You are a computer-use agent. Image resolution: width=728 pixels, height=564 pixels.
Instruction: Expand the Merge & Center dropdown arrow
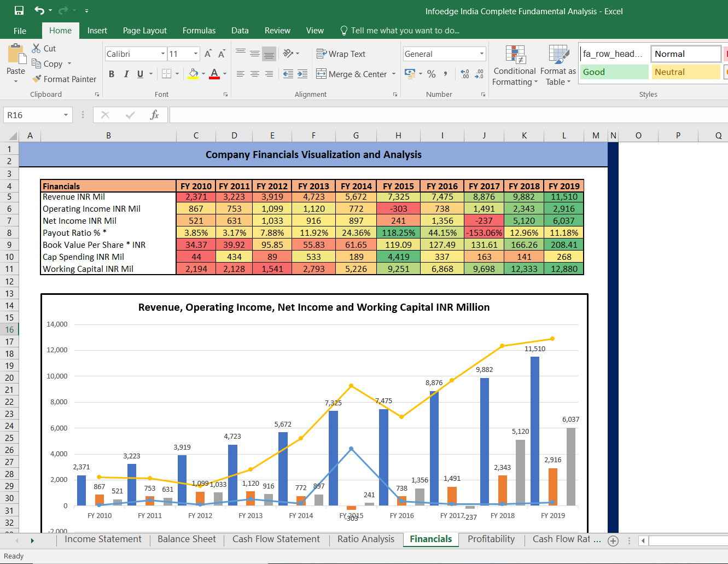pos(394,74)
